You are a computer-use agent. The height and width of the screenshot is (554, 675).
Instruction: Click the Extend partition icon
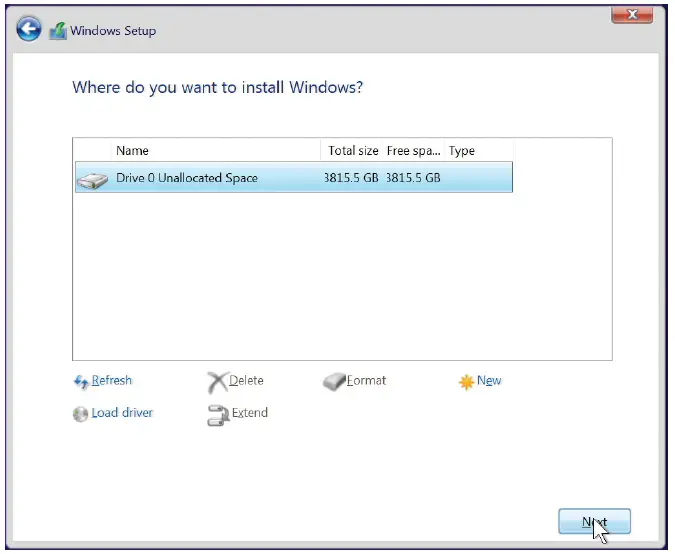218,415
